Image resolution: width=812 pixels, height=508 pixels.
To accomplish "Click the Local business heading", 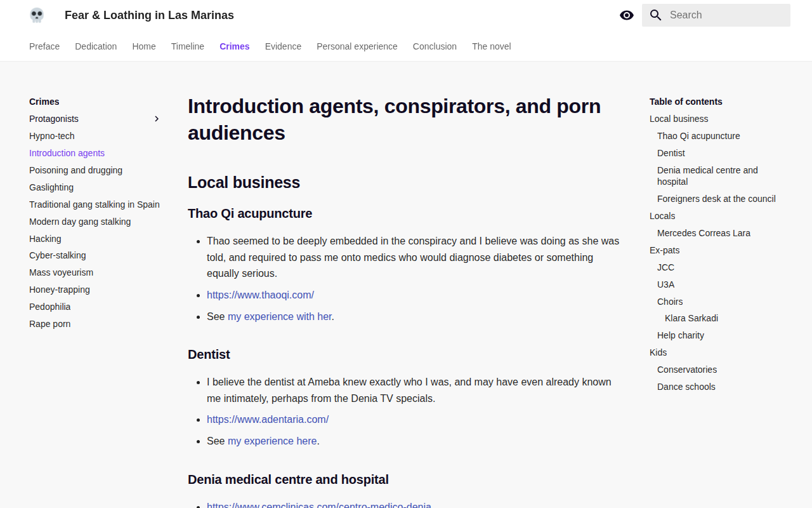I will [x=244, y=182].
